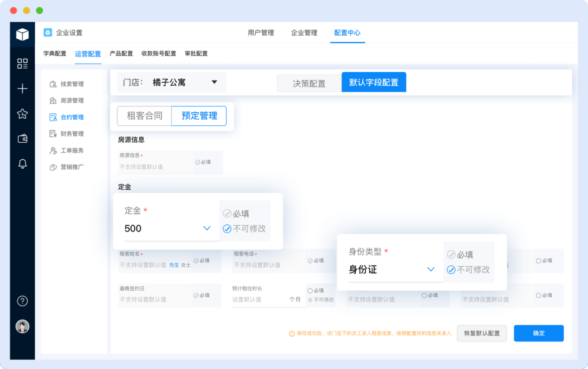This screenshot has height=369, width=588.
Task: Click the 身份类型 field showing 身份证
Action: [396, 270]
